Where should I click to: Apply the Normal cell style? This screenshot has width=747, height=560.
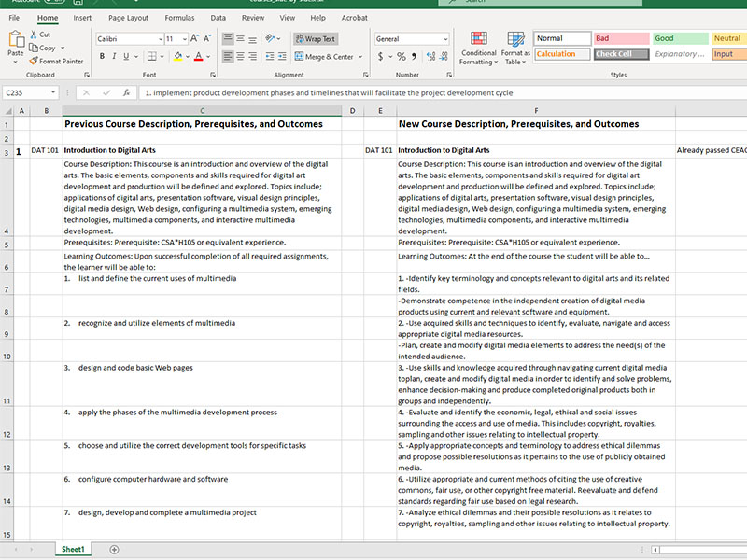click(562, 38)
